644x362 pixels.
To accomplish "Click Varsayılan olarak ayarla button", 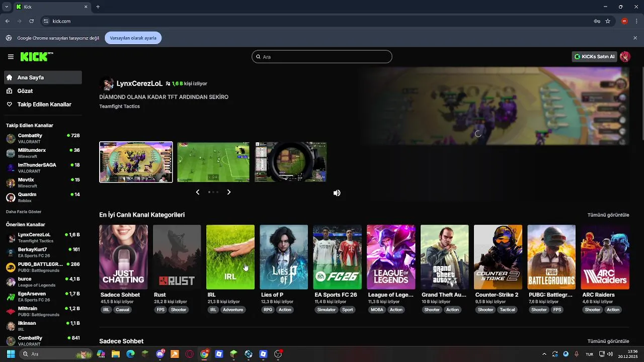I will (x=133, y=38).
